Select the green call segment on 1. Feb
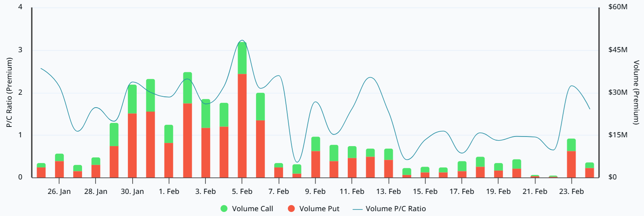 tap(169, 134)
